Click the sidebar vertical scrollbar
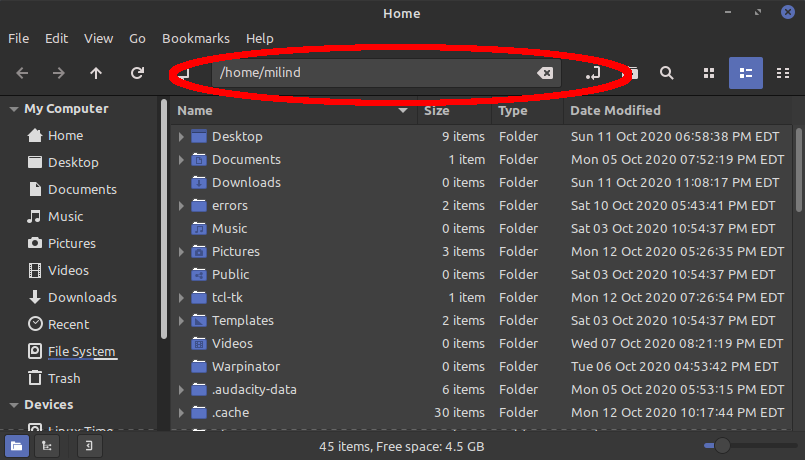The width and height of the screenshot is (805, 460). point(164,219)
